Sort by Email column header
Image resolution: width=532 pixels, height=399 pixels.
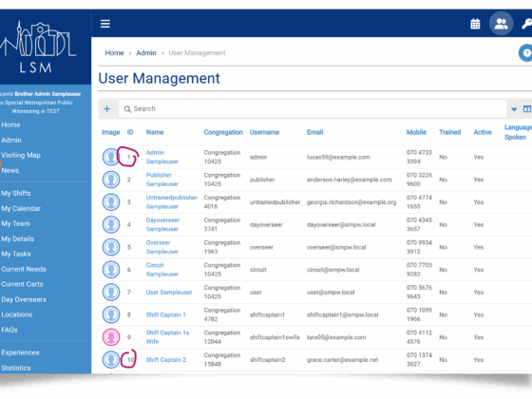tap(314, 132)
